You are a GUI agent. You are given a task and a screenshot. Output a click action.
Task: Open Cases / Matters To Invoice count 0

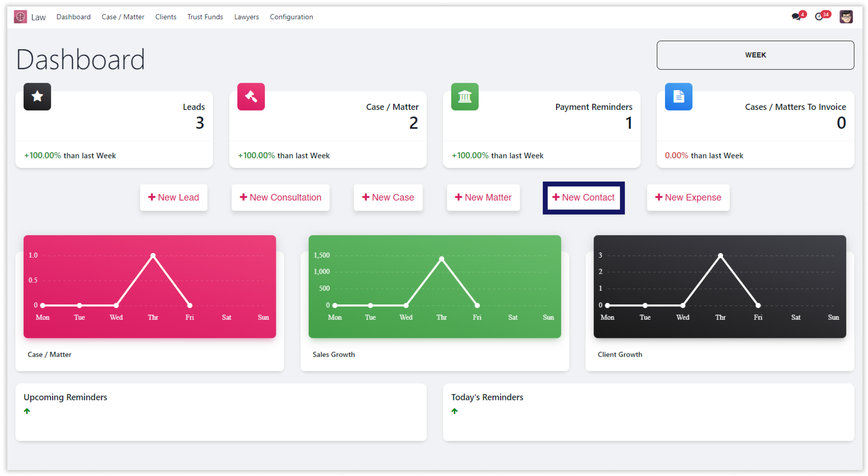(841, 123)
